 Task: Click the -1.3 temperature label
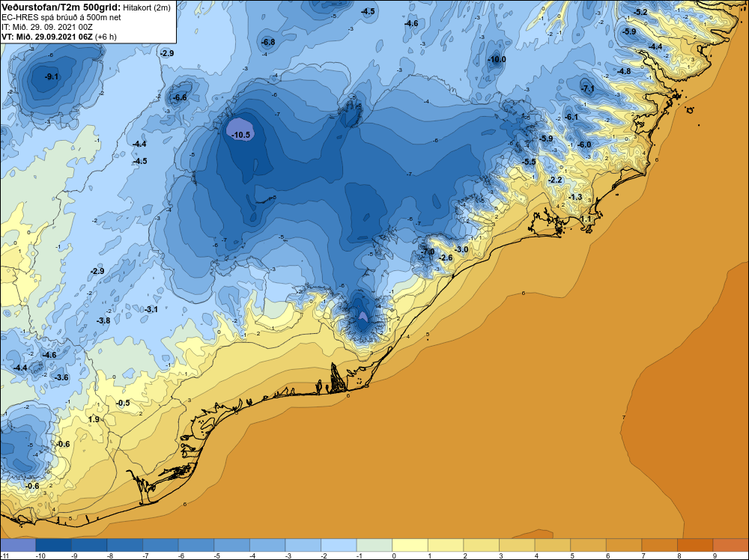pyautogui.click(x=575, y=197)
